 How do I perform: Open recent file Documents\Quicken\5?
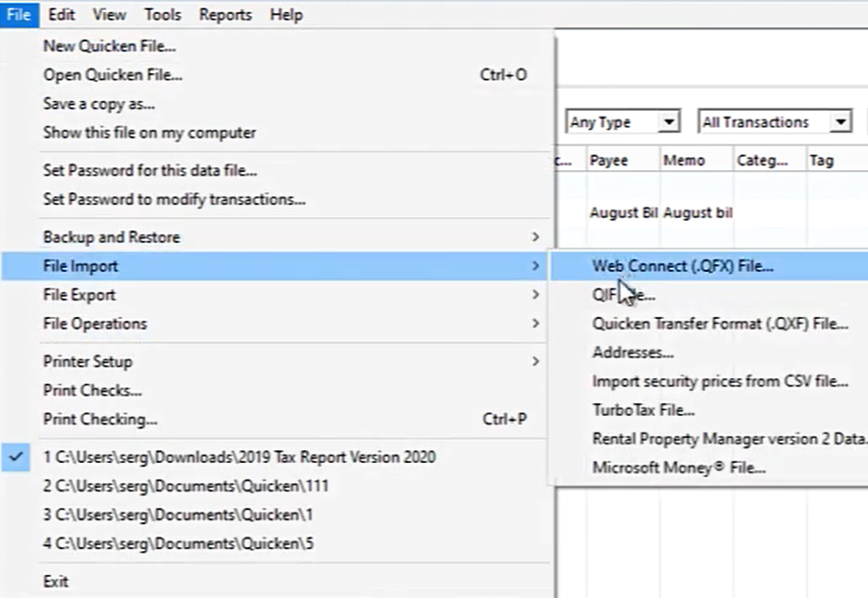point(275,543)
